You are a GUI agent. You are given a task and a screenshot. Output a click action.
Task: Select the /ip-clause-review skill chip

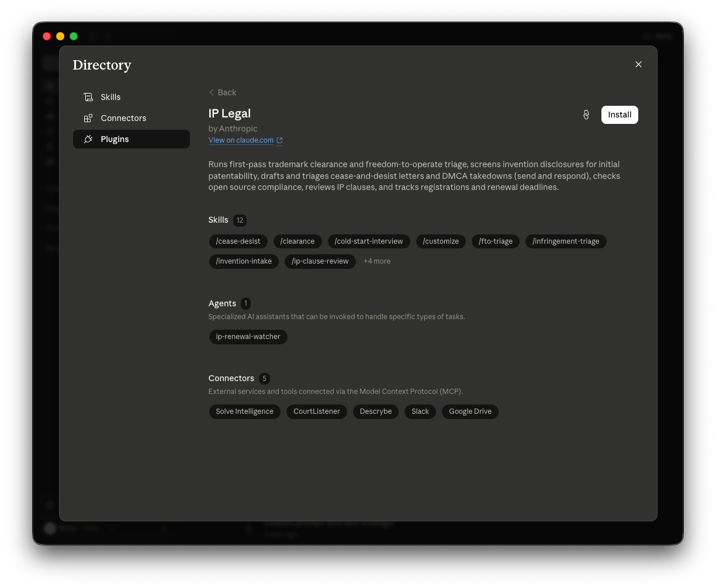tap(320, 261)
